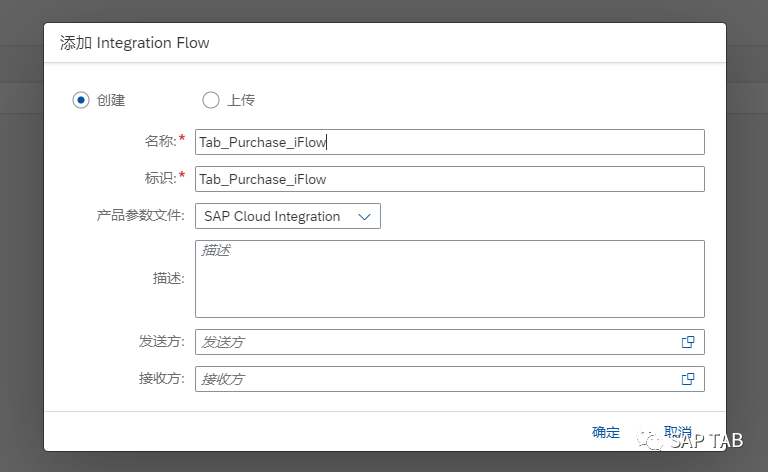Cancel the dialog with 取消

tap(677, 432)
